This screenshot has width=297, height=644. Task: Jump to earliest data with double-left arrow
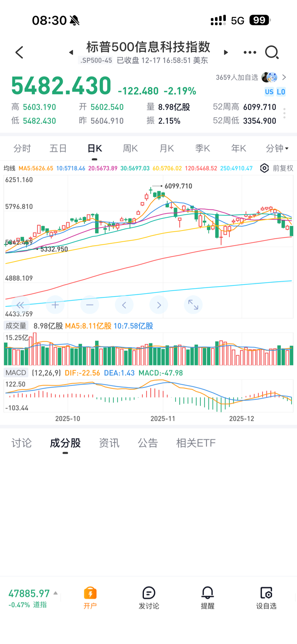point(20,305)
